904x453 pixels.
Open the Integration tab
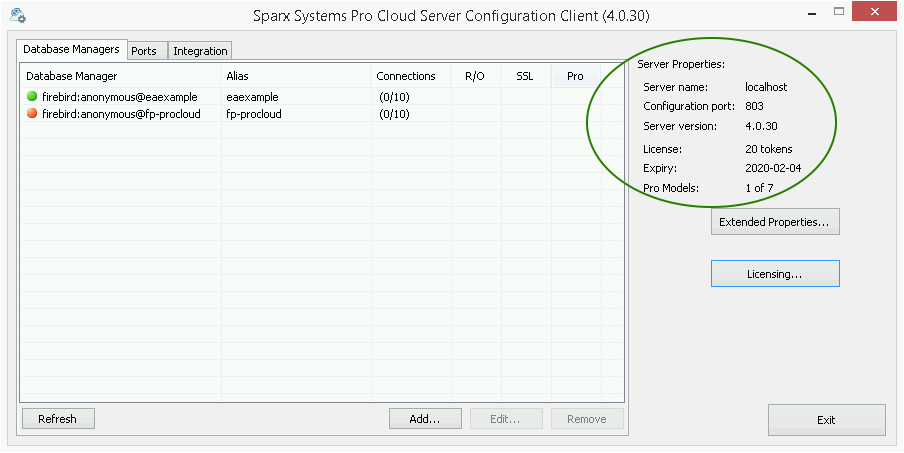pos(200,51)
